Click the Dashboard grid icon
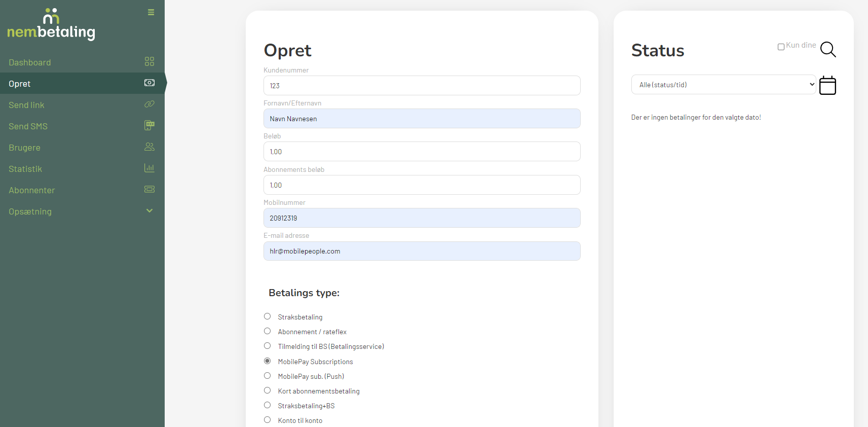The height and width of the screenshot is (427, 868). (x=149, y=62)
